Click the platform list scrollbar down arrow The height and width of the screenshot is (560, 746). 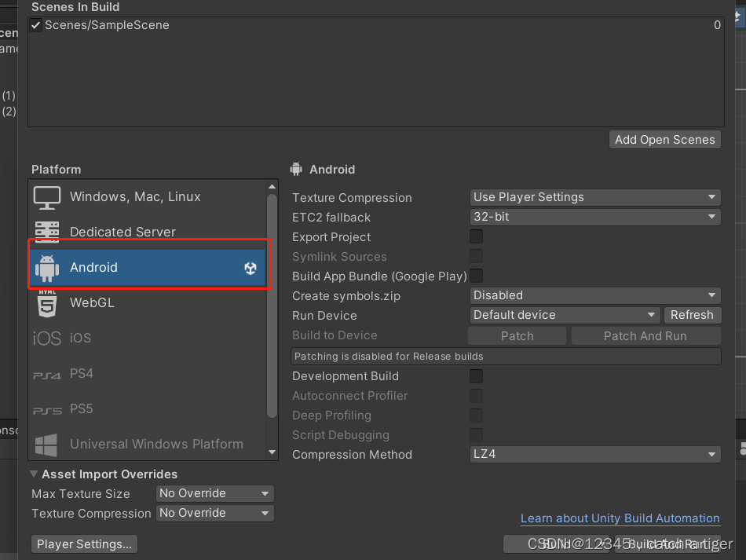(x=272, y=452)
